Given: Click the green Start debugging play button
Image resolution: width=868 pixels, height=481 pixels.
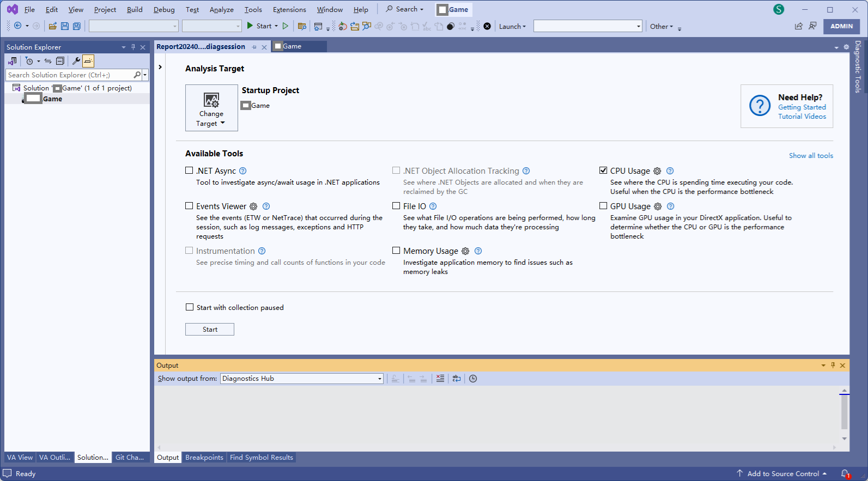Looking at the screenshot, I should click(x=250, y=26).
